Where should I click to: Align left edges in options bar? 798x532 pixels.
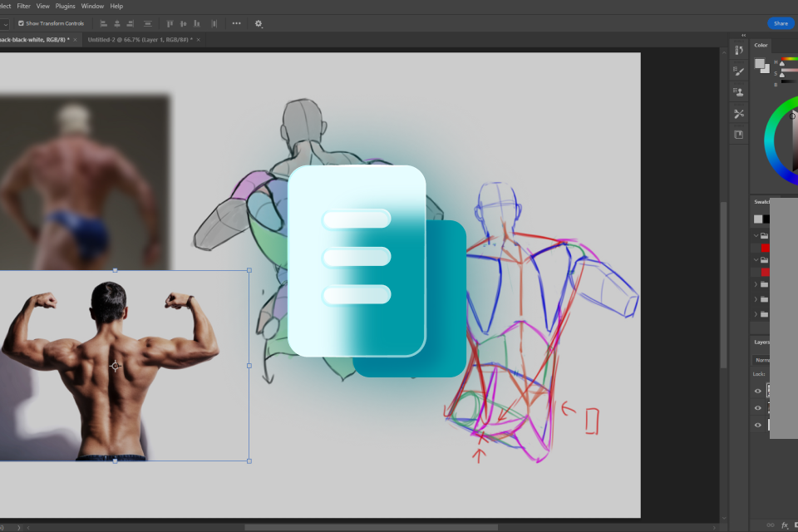coord(103,23)
